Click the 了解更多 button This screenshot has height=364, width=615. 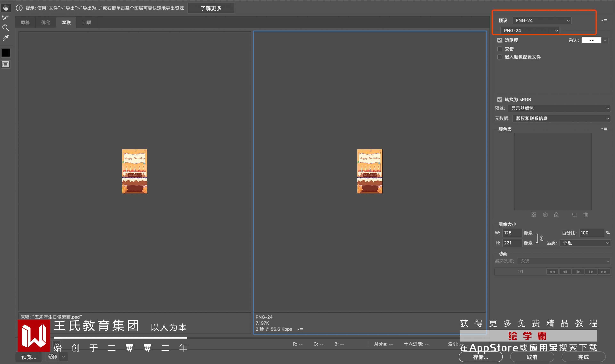click(211, 8)
